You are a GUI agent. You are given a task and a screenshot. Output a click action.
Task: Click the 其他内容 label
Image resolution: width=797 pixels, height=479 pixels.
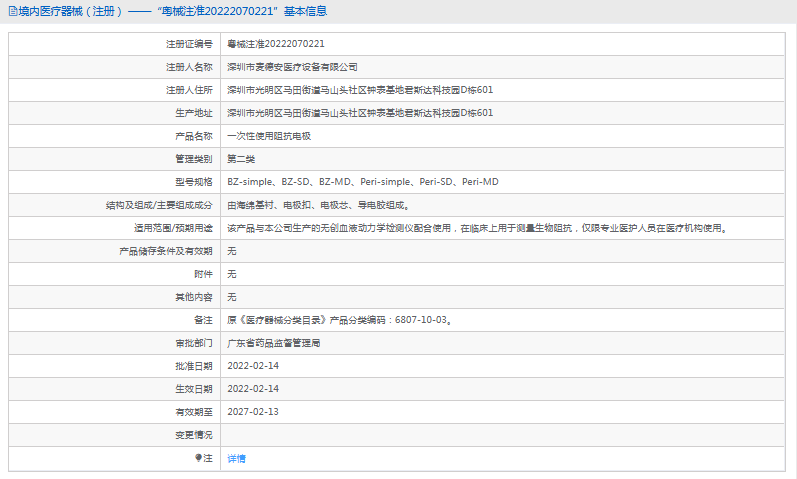point(194,297)
